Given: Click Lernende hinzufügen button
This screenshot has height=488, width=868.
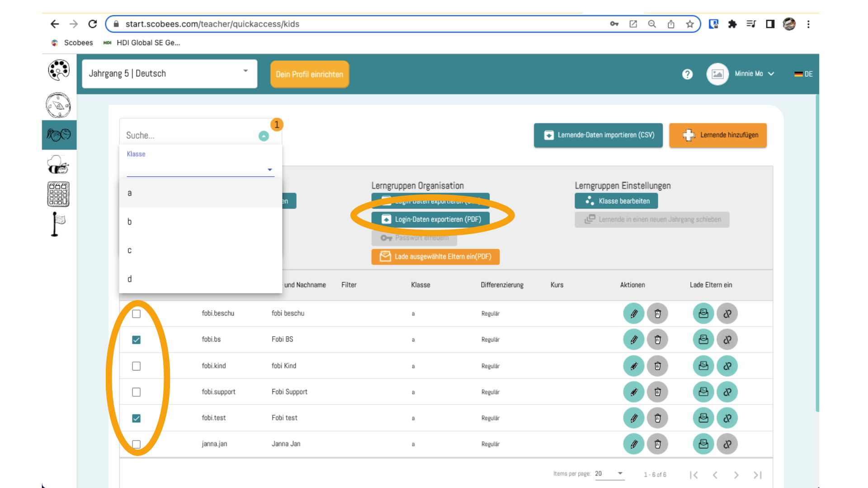Looking at the screenshot, I should 718,135.
